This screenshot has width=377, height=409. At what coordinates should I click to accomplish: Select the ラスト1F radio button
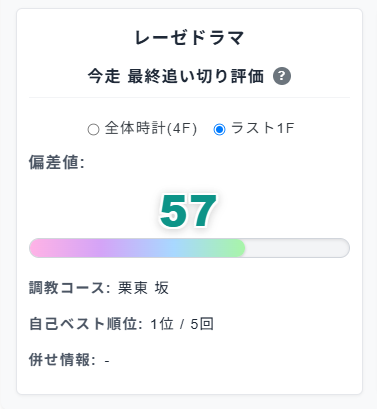(219, 129)
